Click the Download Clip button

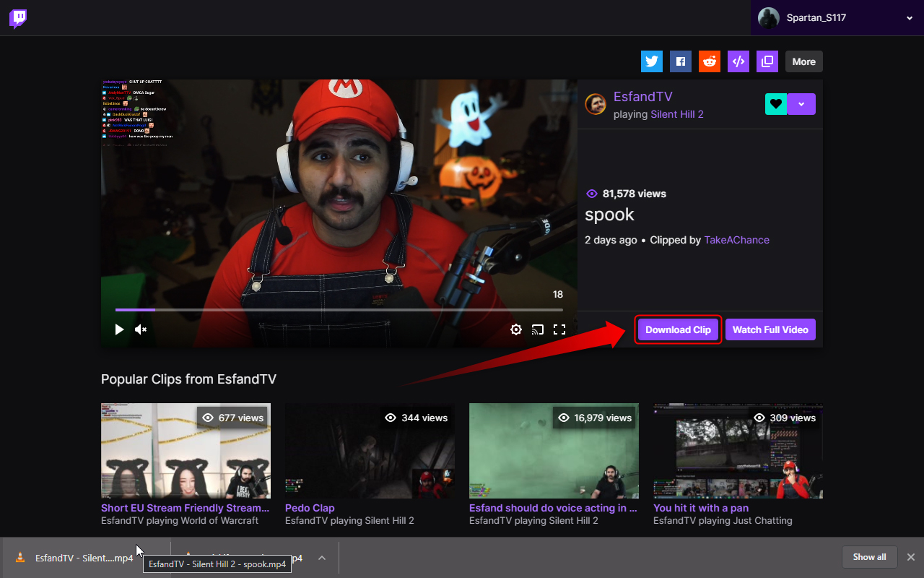click(x=677, y=329)
